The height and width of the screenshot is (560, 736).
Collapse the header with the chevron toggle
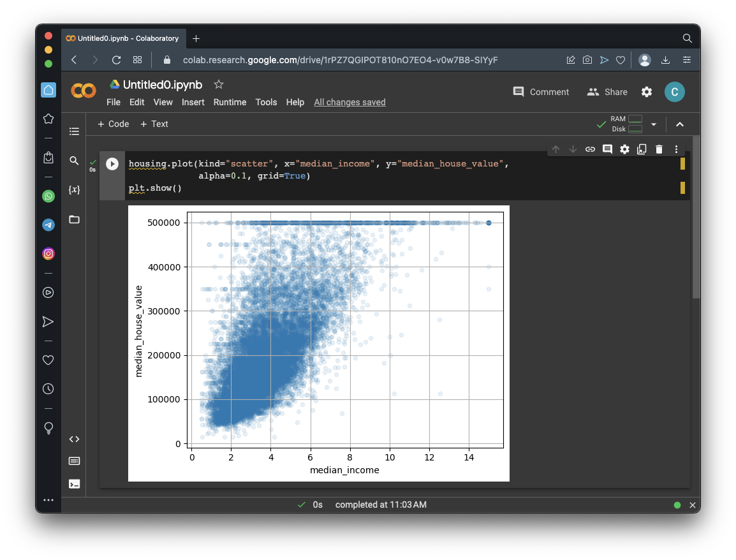coord(680,124)
